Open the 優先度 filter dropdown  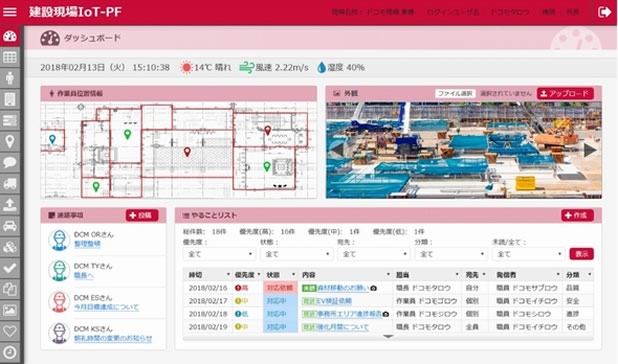(x=219, y=254)
